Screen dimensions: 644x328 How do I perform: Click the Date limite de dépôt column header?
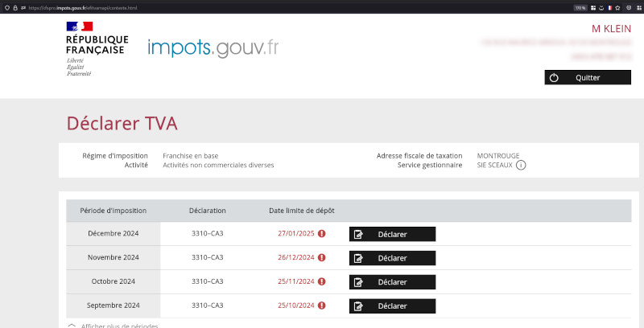click(302, 211)
